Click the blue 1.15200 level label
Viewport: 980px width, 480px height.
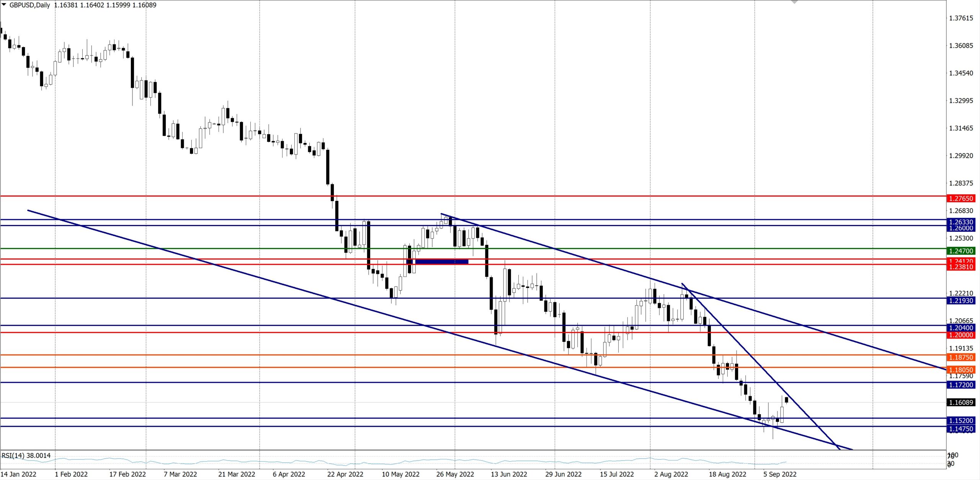960,420
